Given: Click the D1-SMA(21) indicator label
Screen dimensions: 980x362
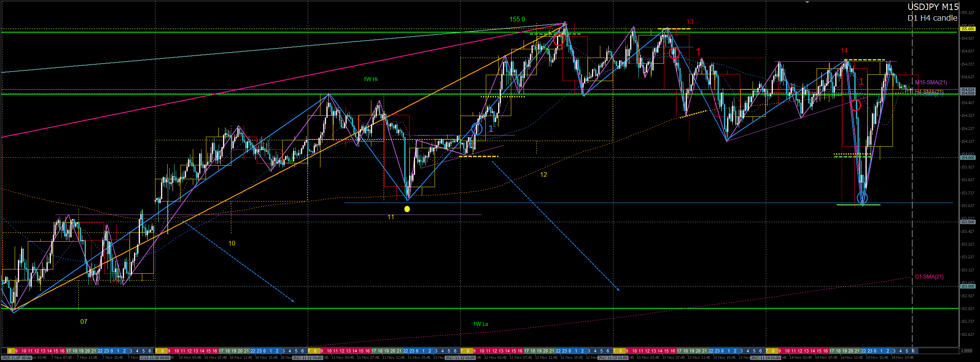Looking at the screenshot, I should pos(929,277).
